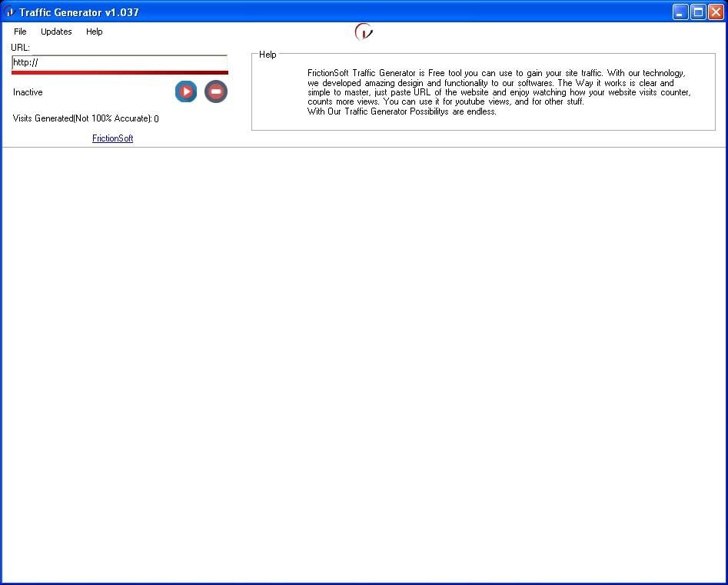728x585 pixels.
Task: Open the Updates menu
Action: click(x=56, y=32)
